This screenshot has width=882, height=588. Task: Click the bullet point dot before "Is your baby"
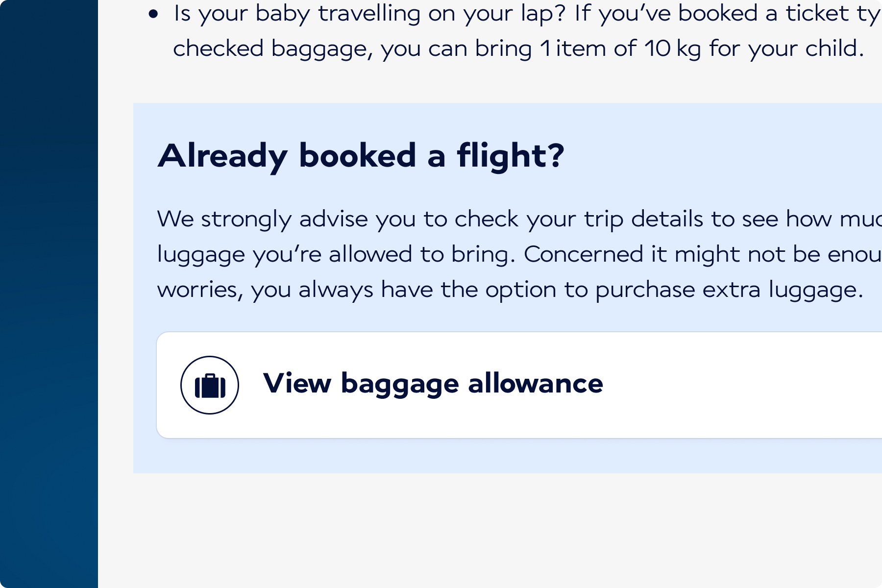pos(154,15)
